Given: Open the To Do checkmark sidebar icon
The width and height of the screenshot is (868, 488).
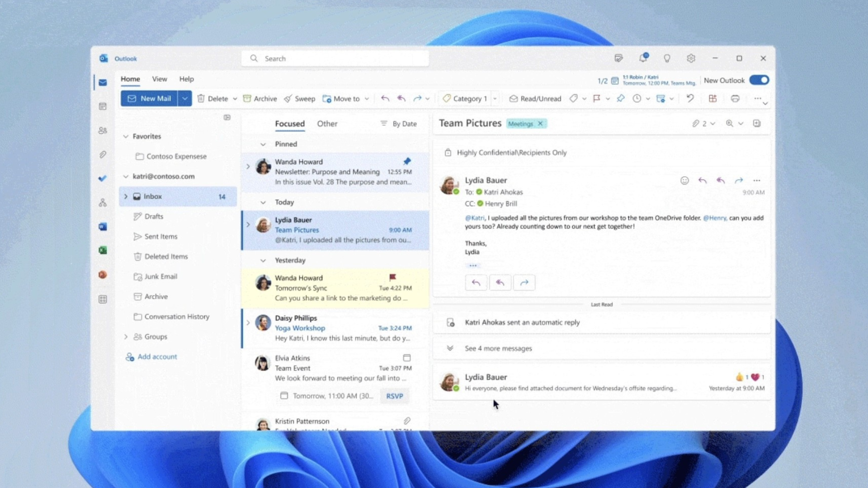Looking at the screenshot, I should 103,178.
